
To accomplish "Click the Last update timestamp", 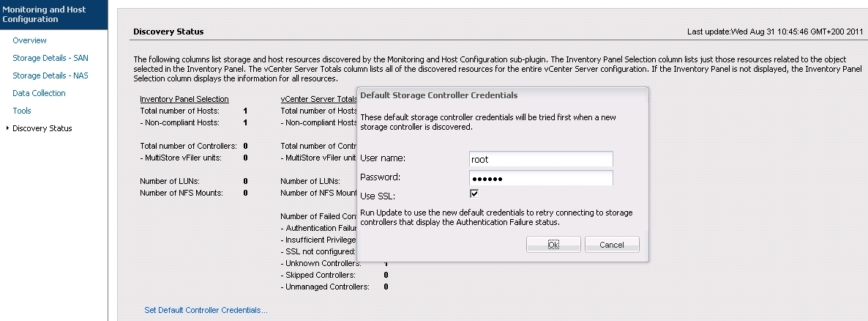I will point(775,32).
